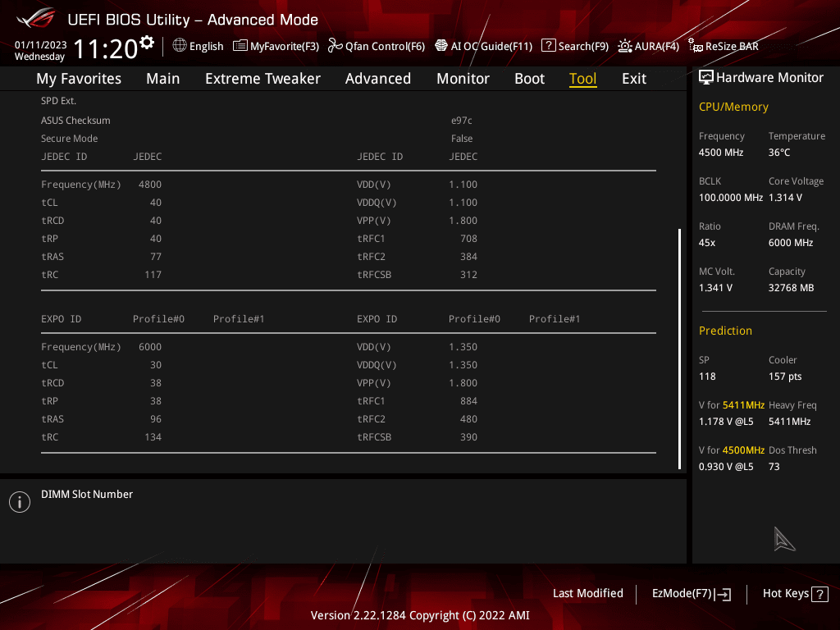Click DIMM Slot Number help text
The height and width of the screenshot is (630, 840).
(x=87, y=494)
